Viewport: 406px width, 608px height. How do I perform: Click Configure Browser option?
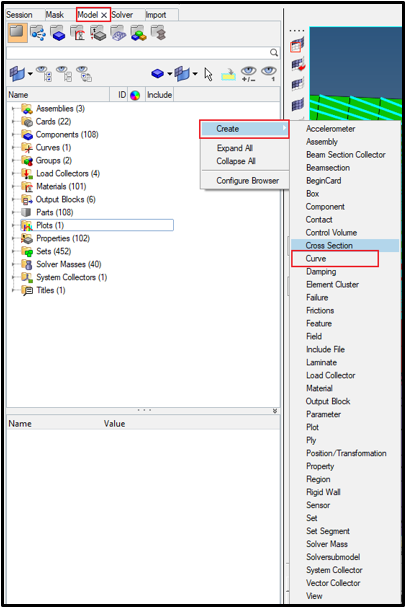click(x=247, y=181)
